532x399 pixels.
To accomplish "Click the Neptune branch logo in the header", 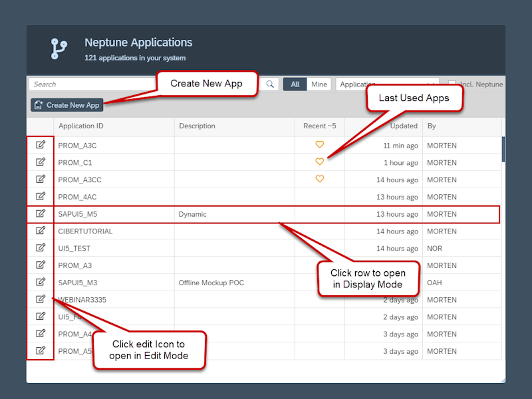I will pyautogui.click(x=59, y=49).
